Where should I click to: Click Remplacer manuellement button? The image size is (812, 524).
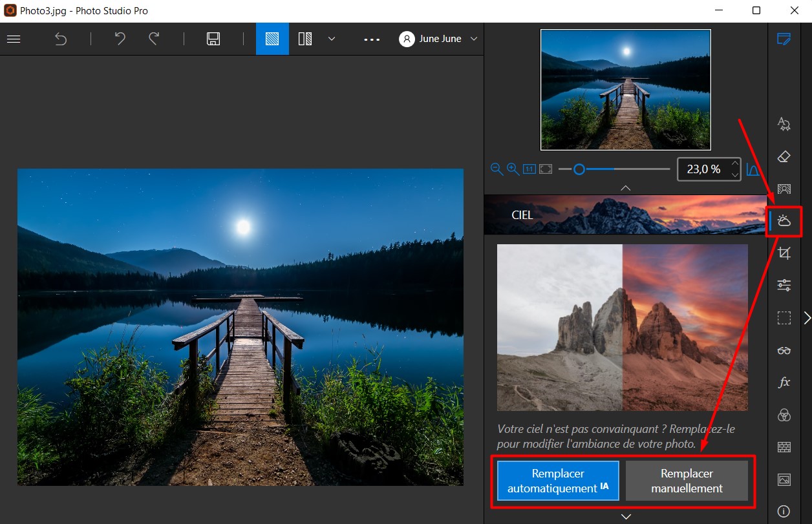[x=687, y=481]
